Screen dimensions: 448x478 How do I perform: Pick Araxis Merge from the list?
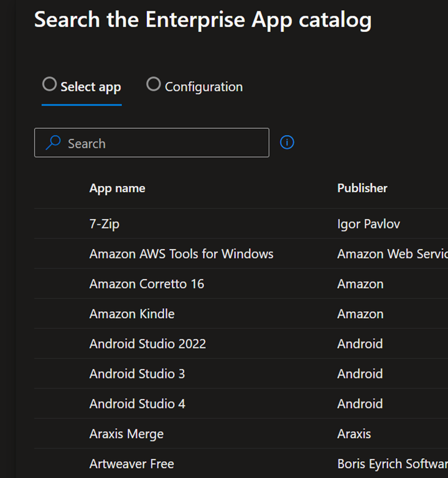[126, 434]
